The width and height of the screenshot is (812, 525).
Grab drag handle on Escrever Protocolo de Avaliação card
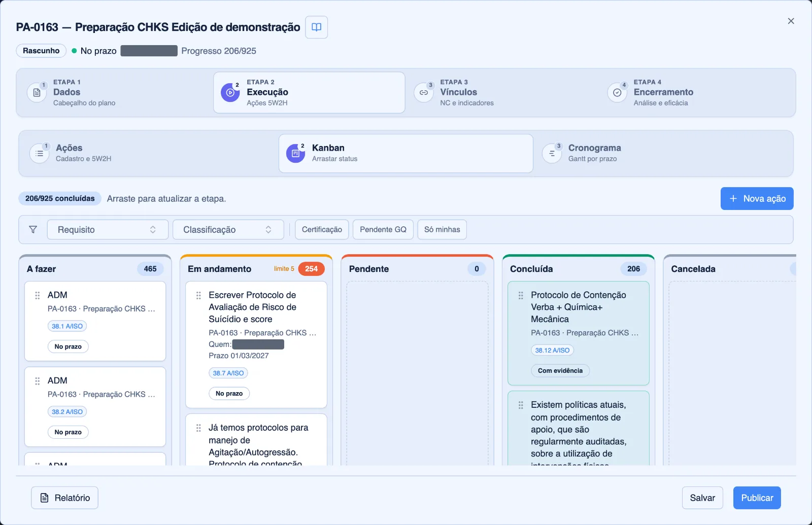coord(198,295)
